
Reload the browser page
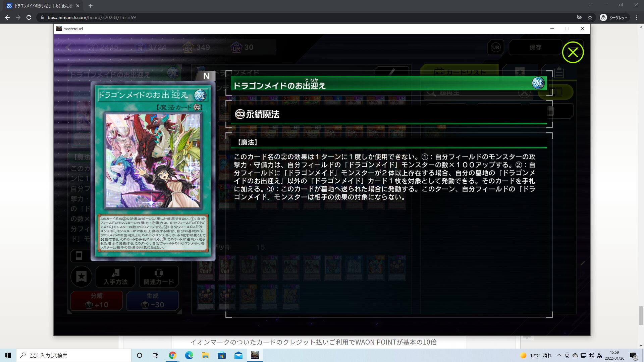29,17
